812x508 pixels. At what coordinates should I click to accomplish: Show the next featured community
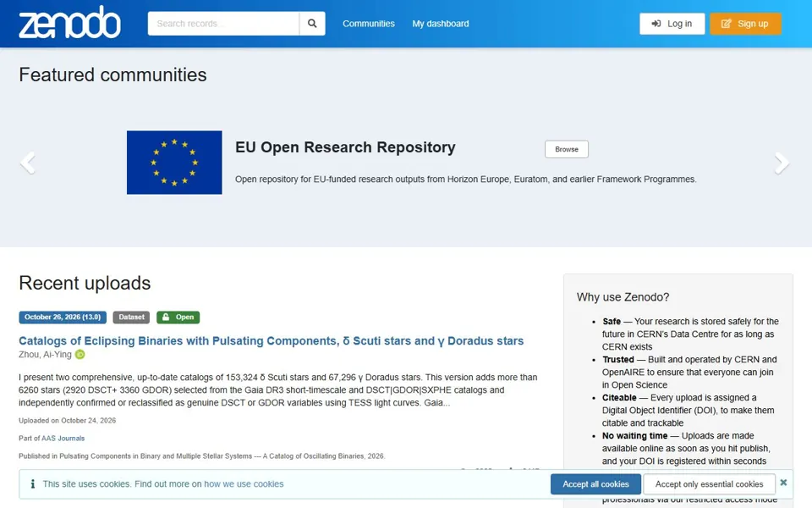782,163
